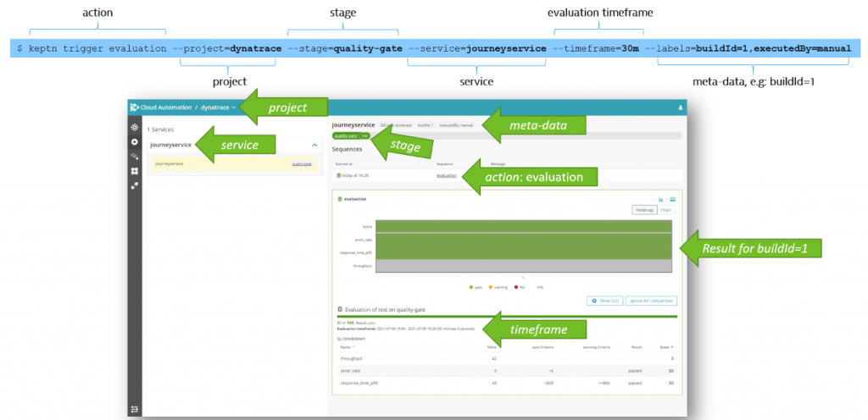Collapse the journeyservice card chevron
This screenshot has width=868, height=420.
tap(314, 146)
